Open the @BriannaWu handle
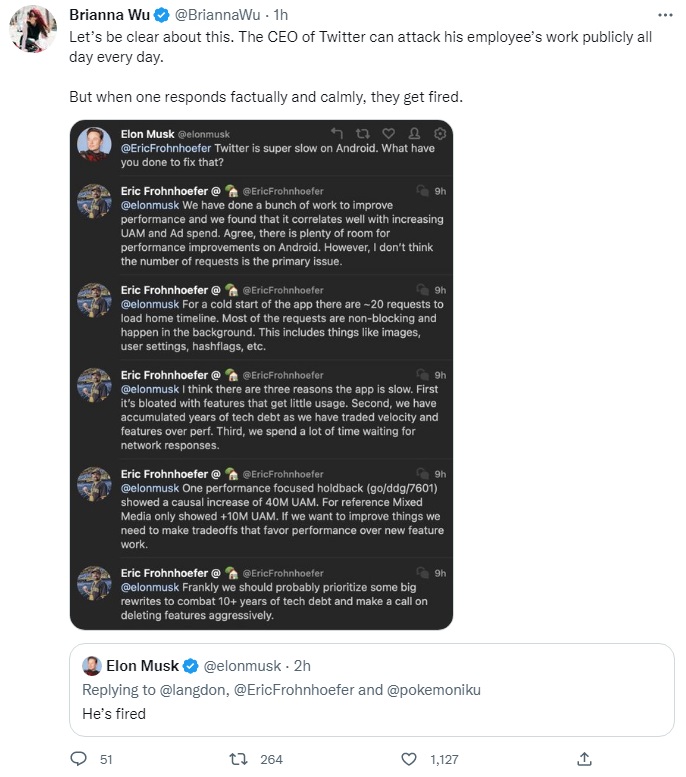Screen dimensions: 686x777 click(x=217, y=15)
